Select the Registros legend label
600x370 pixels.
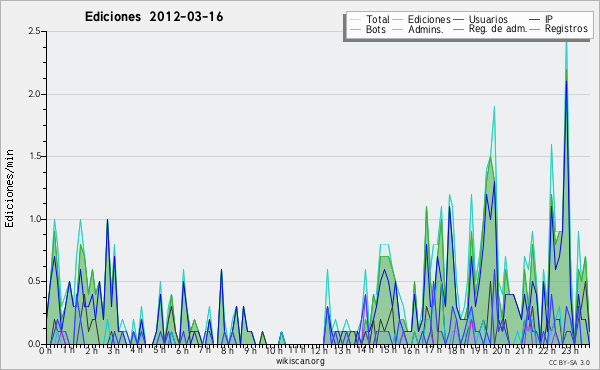[566, 29]
